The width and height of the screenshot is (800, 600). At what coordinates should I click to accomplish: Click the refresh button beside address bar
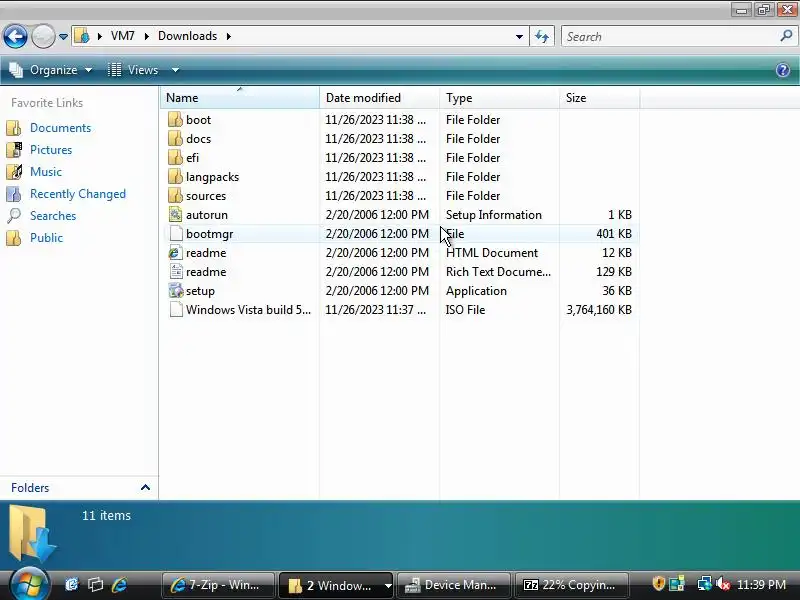tap(542, 36)
